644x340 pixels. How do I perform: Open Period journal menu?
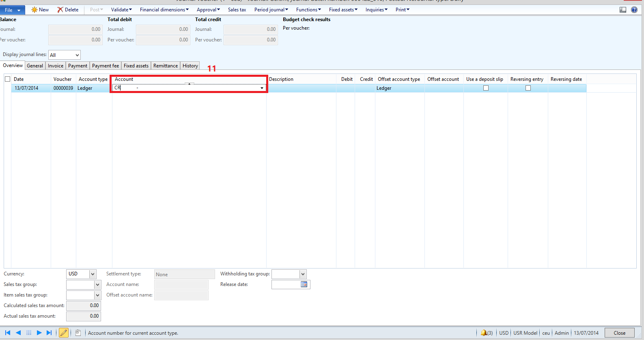(271, 10)
